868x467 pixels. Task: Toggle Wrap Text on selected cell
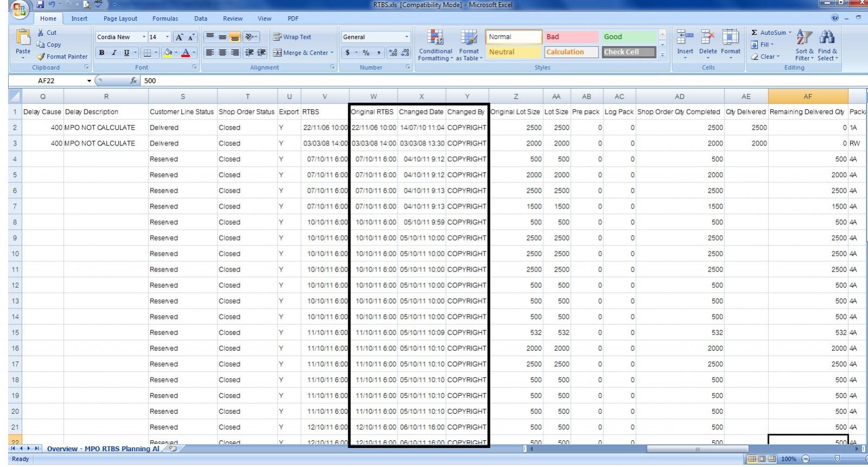(x=292, y=37)
